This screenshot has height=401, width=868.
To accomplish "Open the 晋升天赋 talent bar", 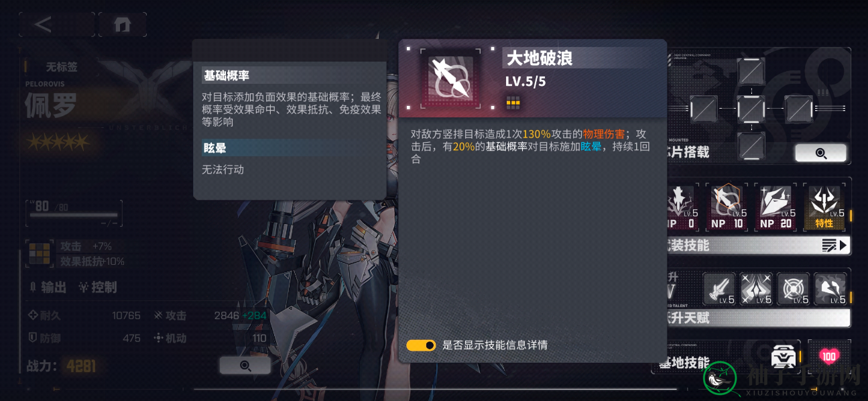I will (759, 317).
